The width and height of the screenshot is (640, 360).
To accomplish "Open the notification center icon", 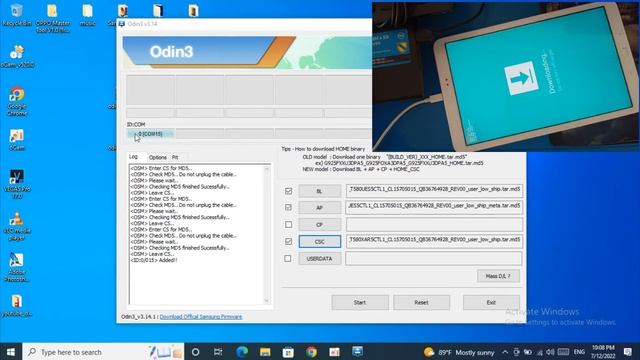I will [628, 352].
